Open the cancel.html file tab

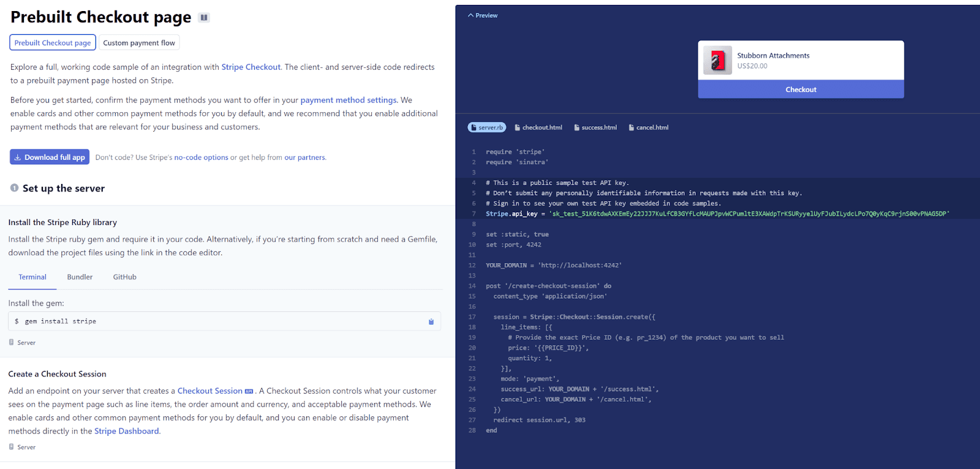(x=649, y=128)
